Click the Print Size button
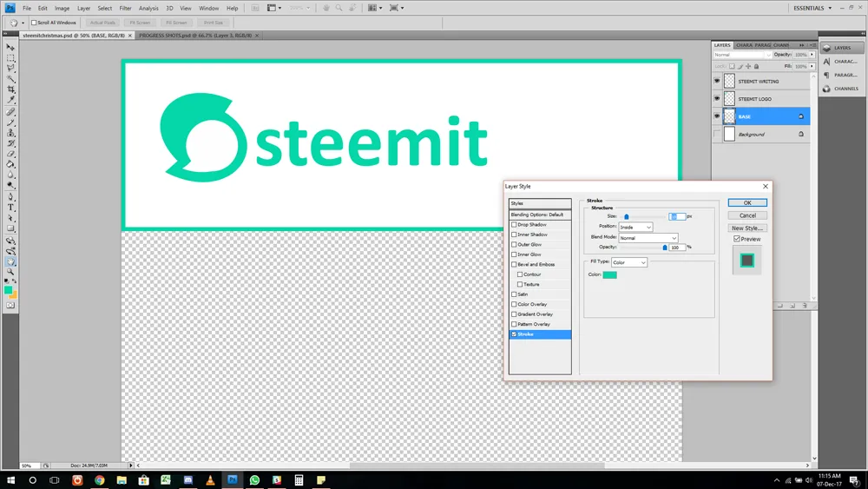Image resolution: width=868 pixels, height=489 pixels. pos(214,23)
